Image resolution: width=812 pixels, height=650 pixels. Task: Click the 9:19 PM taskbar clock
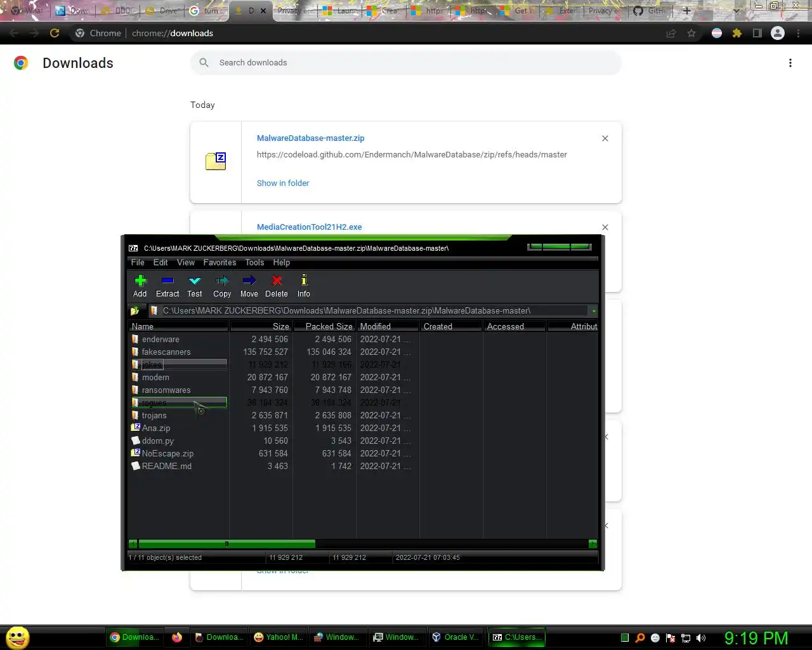coord(756,638)
